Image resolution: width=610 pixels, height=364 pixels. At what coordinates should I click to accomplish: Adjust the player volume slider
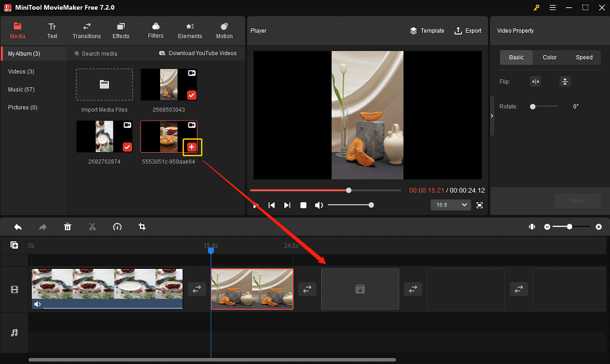(351, 205)
